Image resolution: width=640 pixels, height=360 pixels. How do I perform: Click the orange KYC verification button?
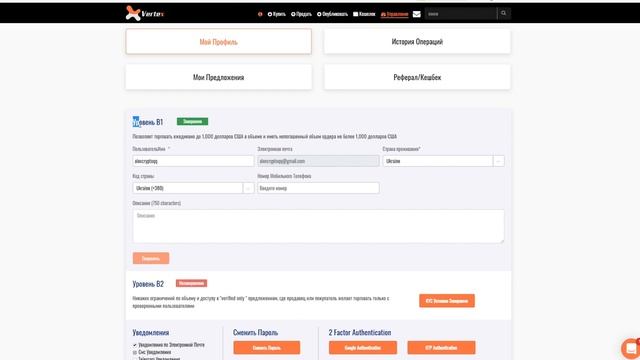pos(447,301)
